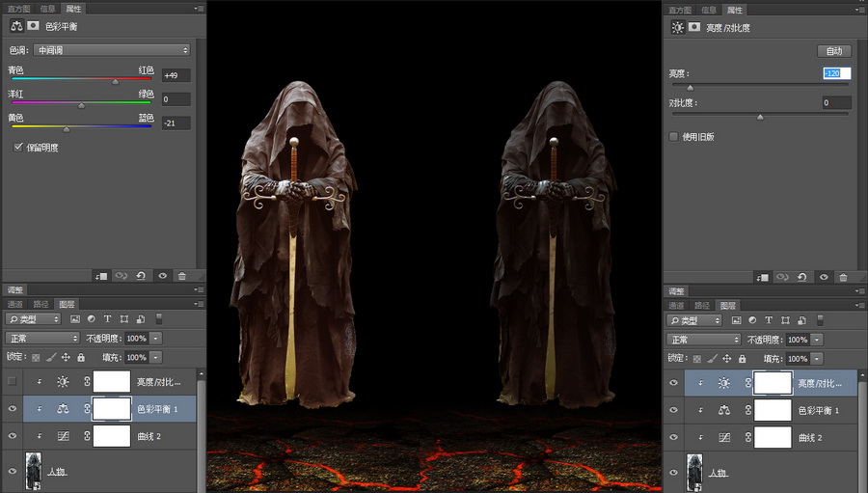Reset adjustment icon in left properties panel
This screenshot has width=868, height=493.
coord(141,276)
